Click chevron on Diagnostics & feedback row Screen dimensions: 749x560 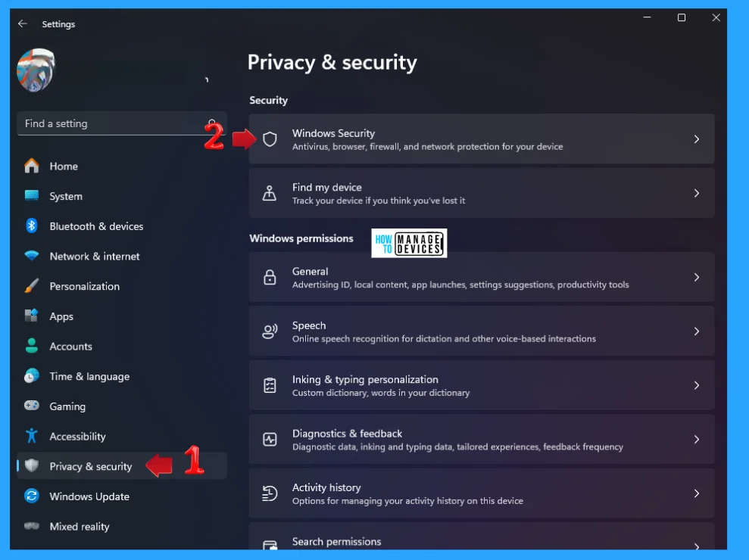(697, 439)
